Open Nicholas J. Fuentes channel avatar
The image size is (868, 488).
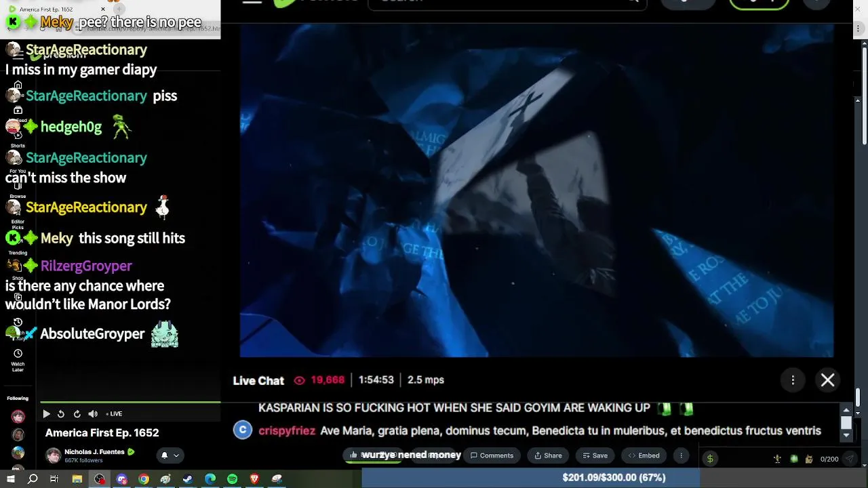click(53, 455)
